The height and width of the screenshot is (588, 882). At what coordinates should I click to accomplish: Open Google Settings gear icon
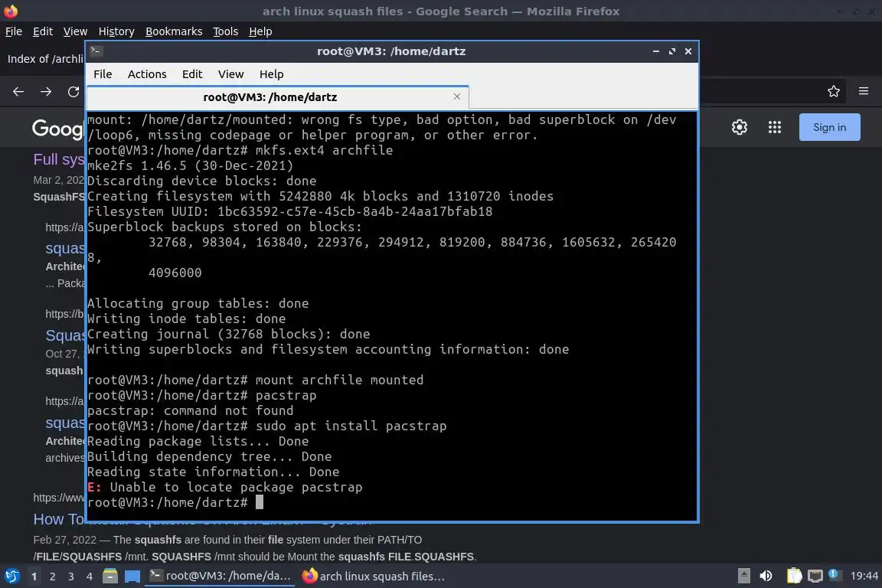[x=739, y=127]
